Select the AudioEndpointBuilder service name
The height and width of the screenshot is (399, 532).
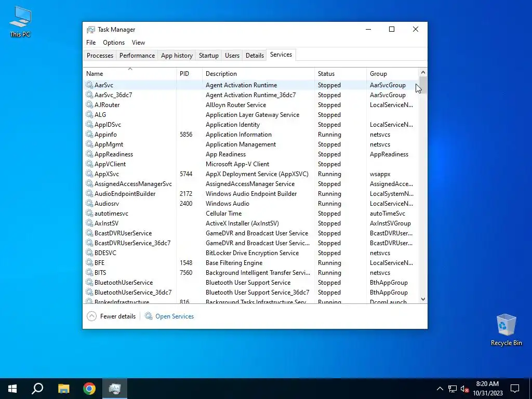point(125,193)
